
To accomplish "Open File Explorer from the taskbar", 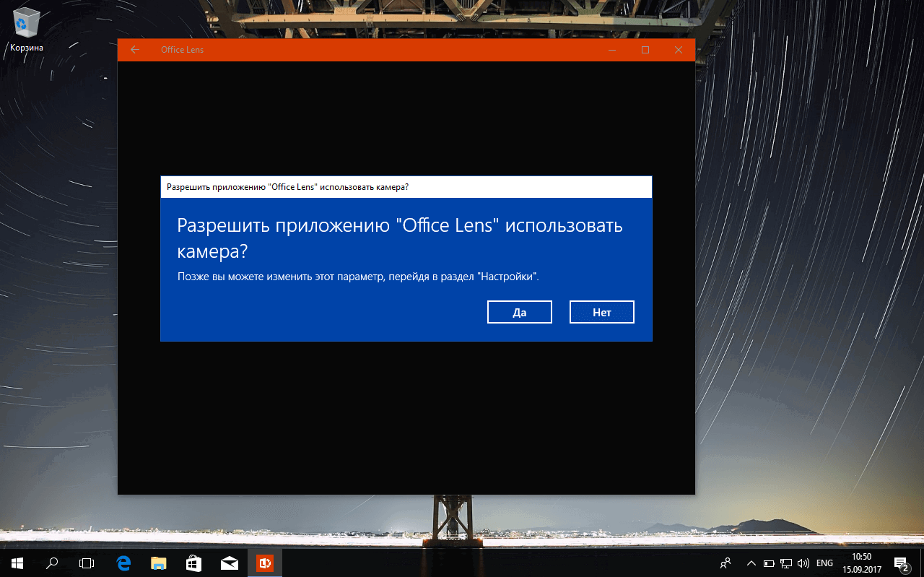I will pyautogui.click(x=158, y=563).
